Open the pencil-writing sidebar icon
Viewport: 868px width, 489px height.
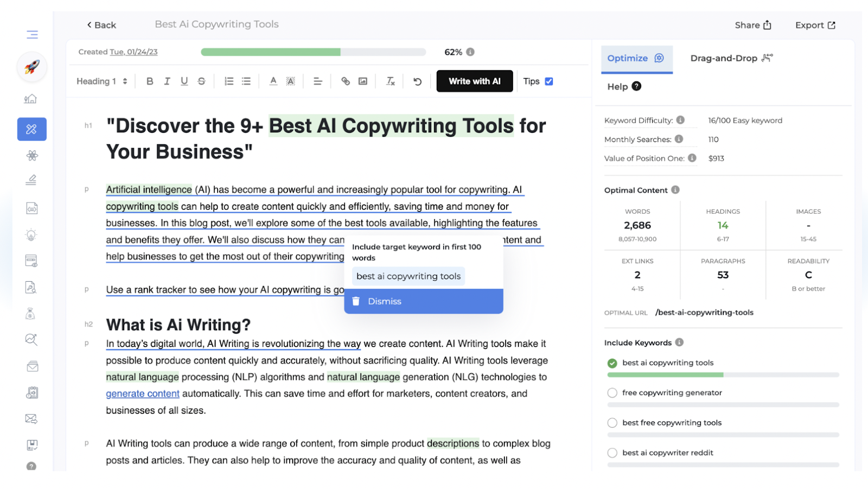(31, 180)
